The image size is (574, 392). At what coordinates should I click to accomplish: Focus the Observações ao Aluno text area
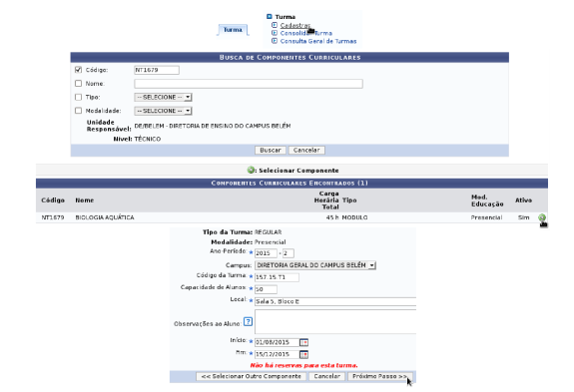(335, 322)
